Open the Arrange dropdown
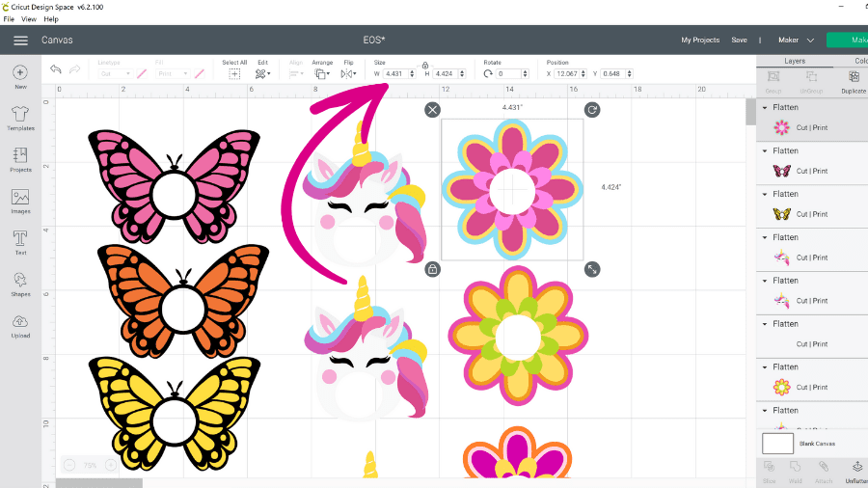The width and height of the screenshot is (868, 488). 322,74
